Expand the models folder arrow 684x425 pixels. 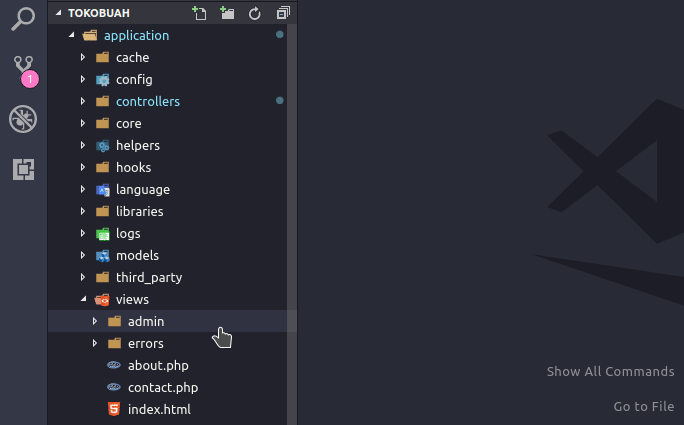(x=83, y=255)
